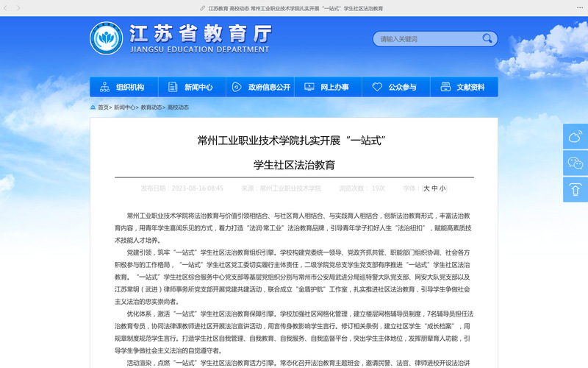588x368 pixels.
Task: Click the home icon in the breadcrumb
Action: coord(93,107)
